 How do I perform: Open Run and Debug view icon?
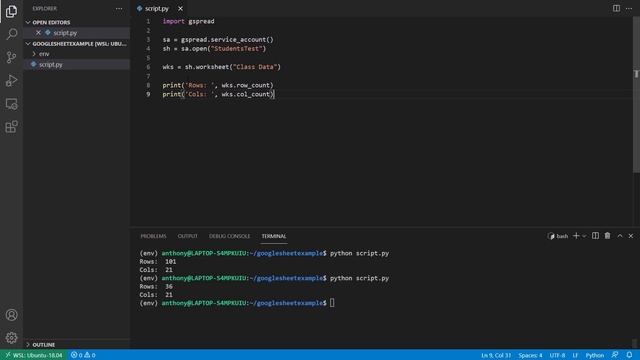click(x=11, y=80)
